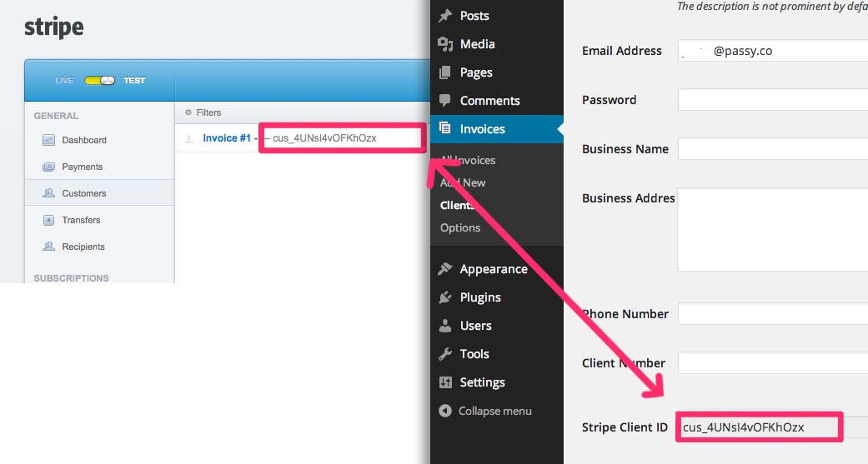Click the Filters gear icon
The width and height of the screenshot is (868, 464).
click(188, 112)
